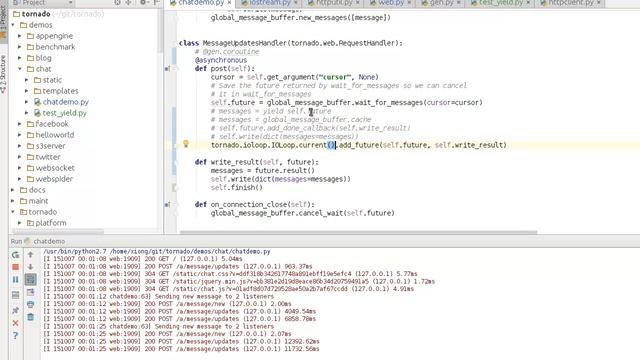Restore layout in the Run panel
This screenshot has width=640, height=360.
16,295
